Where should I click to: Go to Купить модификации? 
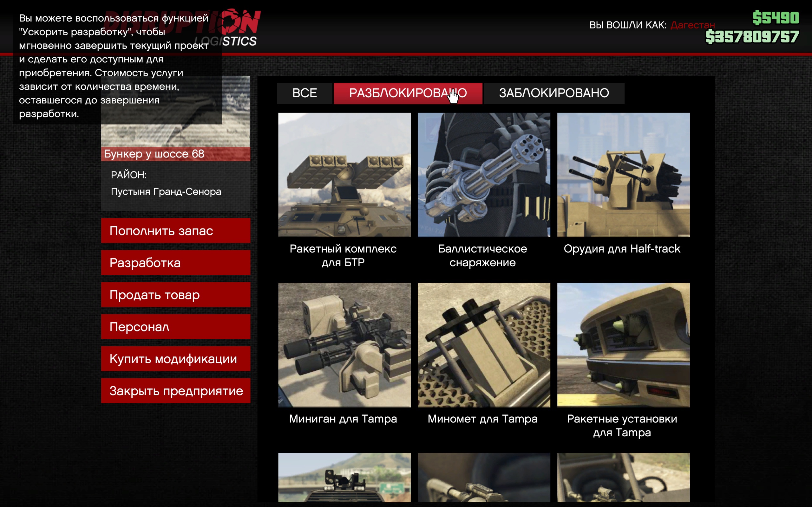[x=175, y=359]
